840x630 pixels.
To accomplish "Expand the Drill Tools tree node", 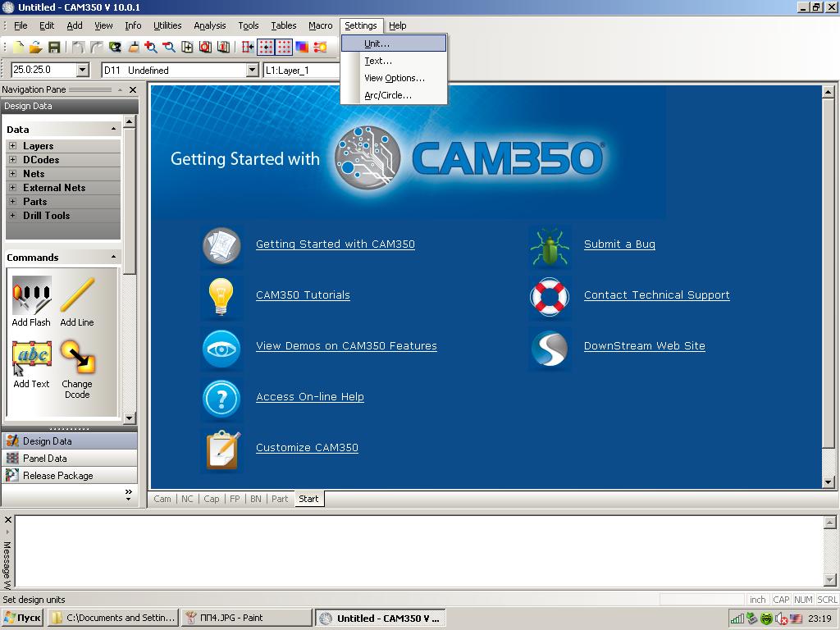I will (12, 216).
